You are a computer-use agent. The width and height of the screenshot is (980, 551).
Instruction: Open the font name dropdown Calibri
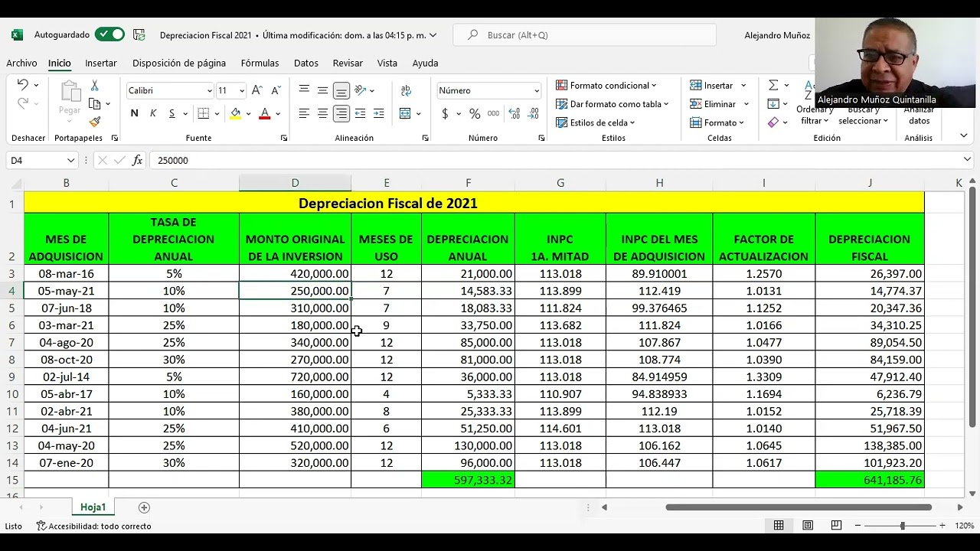(209, 90)
